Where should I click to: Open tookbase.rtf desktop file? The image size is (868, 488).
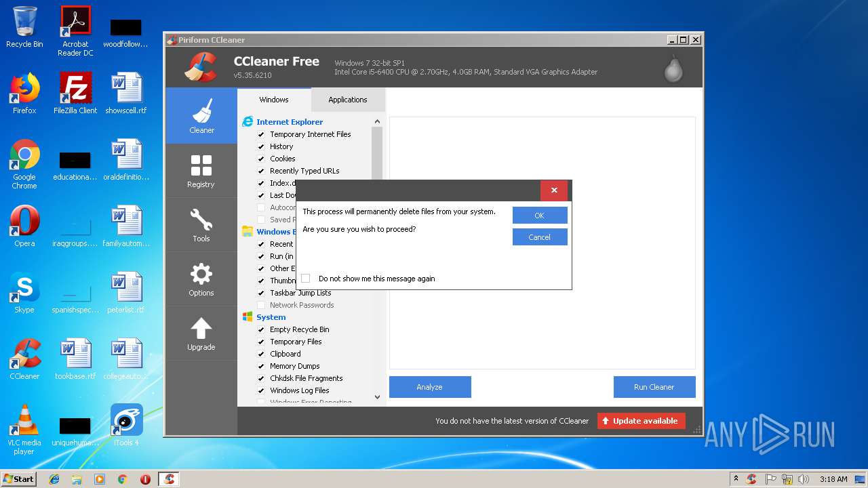[75, 359]
